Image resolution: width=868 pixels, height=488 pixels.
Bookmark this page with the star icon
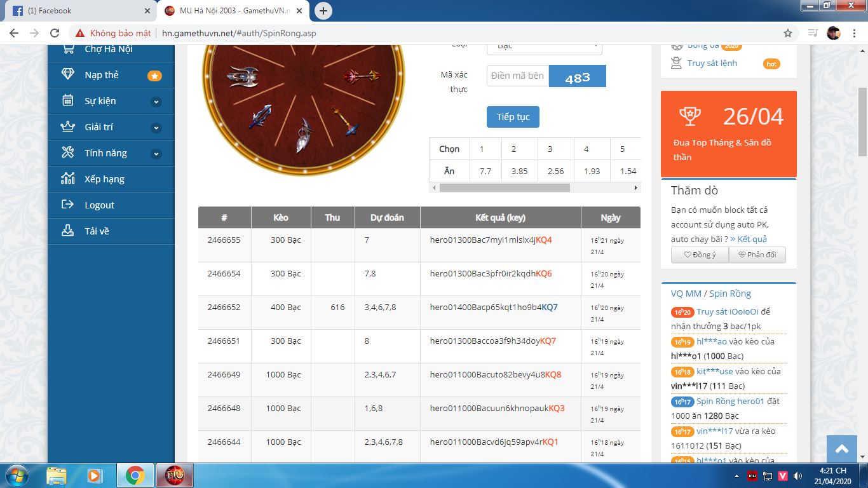pyautogui.click(x=788, y=33)
